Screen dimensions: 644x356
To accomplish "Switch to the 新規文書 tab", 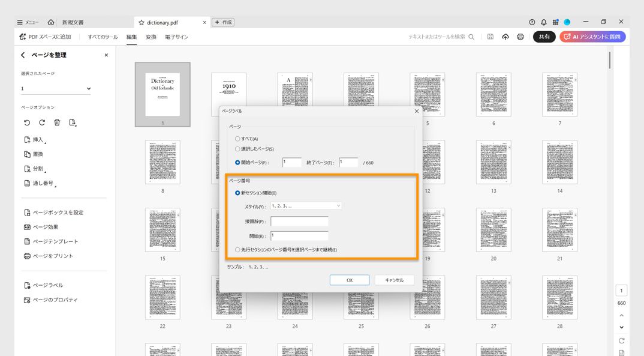I will 73,22.
